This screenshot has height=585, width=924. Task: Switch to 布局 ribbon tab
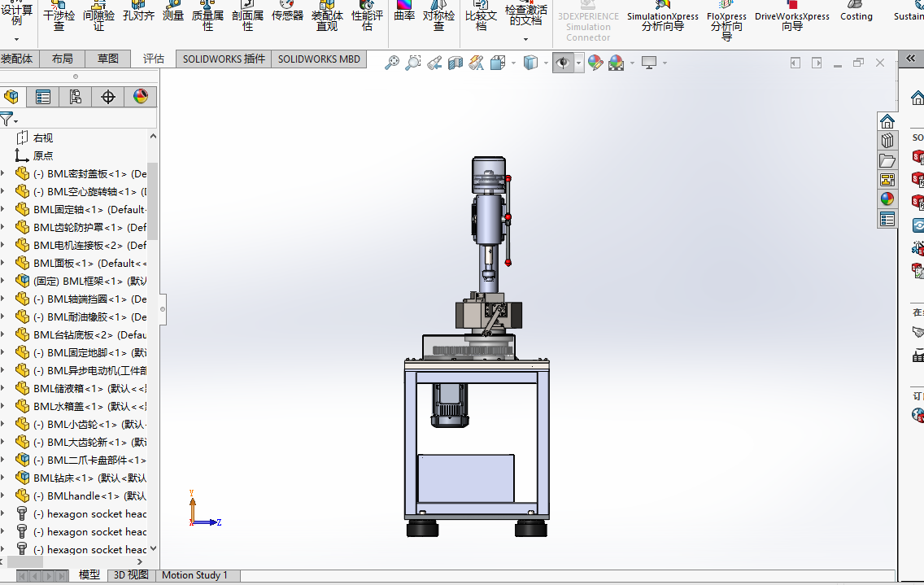click(63, 59)
